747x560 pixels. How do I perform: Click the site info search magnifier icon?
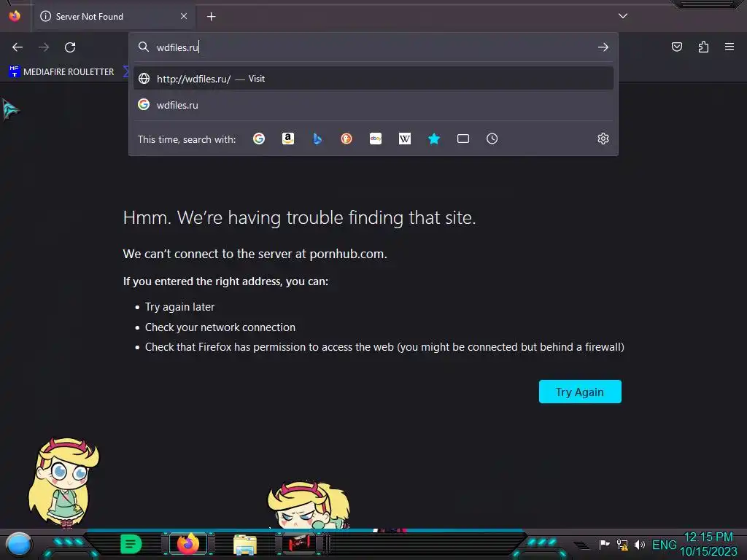pos(144,47)
